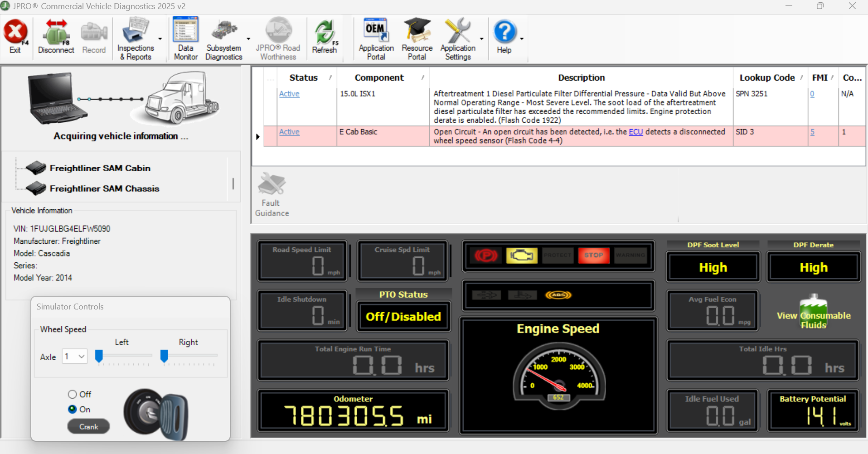Open the OEM Application Portal
This screenshot has width=868, height=454.
pyautogui.click(x=376, y=39)
